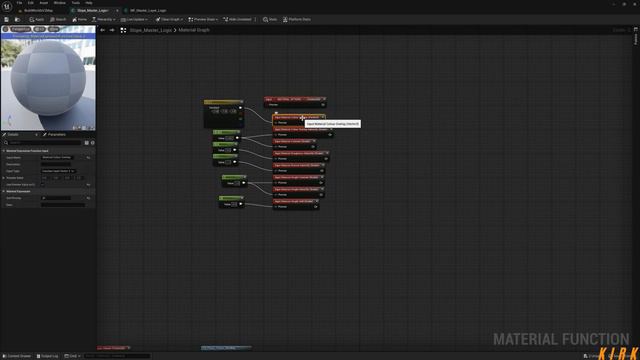Viewport: 640px width, 360px height.
Task: Navigate forward in graph history
Action: 112,30
